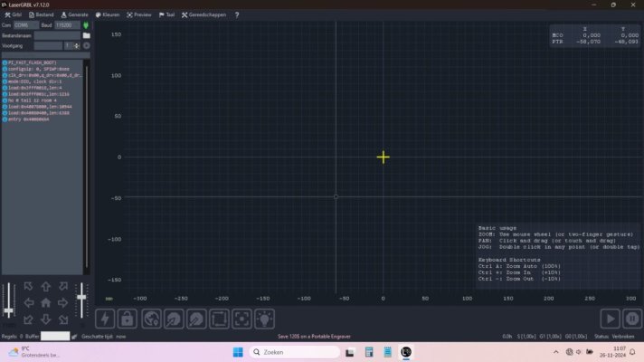Open the Grbl menu

pos(14,14)
